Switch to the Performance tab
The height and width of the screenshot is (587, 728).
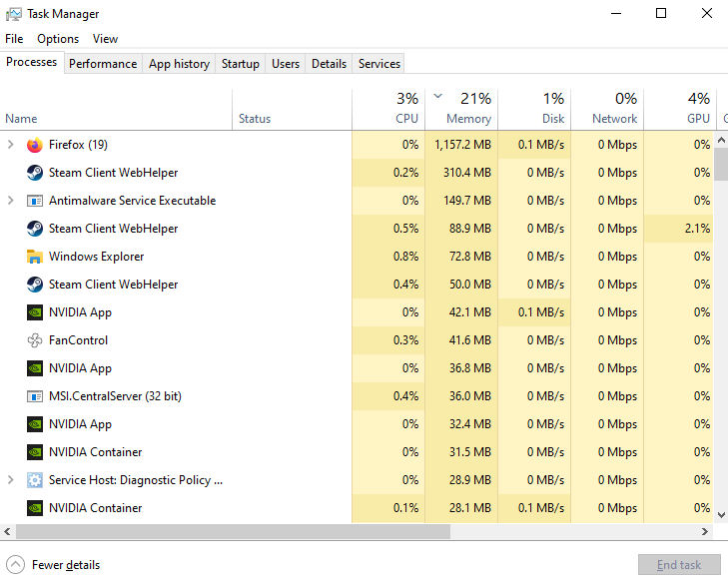tap(103, 64)
